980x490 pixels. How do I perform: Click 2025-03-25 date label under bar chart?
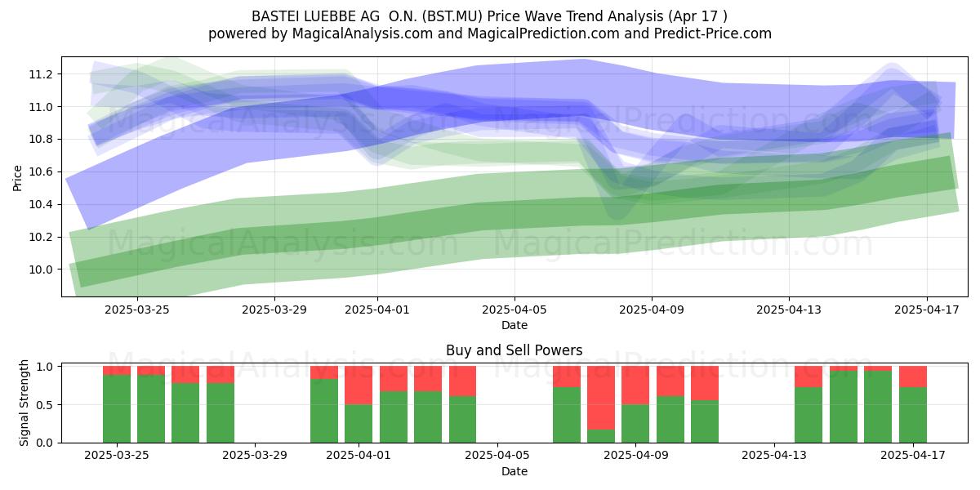pos(117,456)
